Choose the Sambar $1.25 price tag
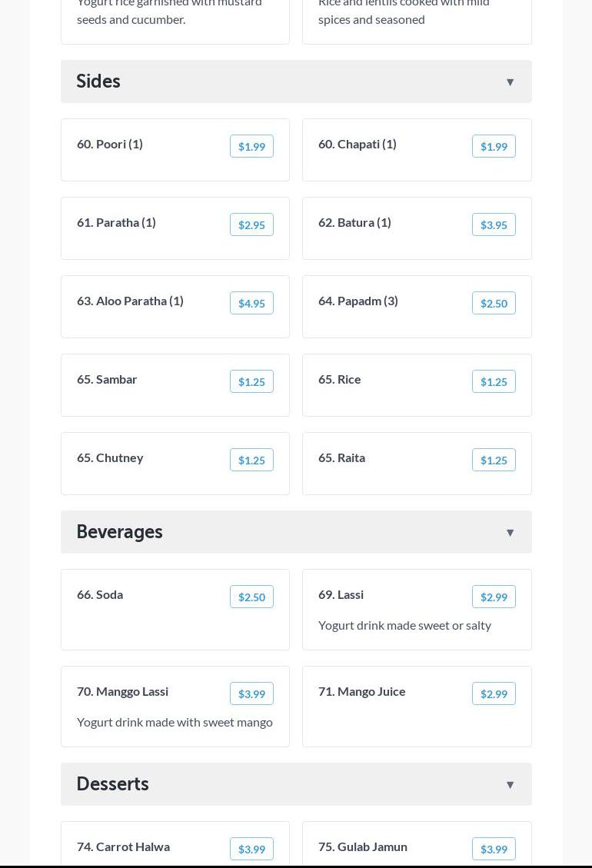The height and width of the screenshot is (868, 592). click(x=251, y=382)
